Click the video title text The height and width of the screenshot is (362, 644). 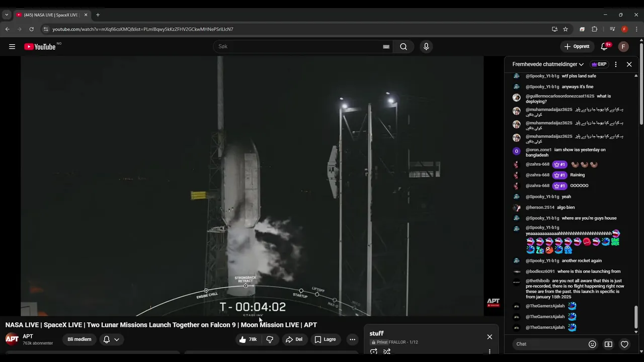(161, 325)
